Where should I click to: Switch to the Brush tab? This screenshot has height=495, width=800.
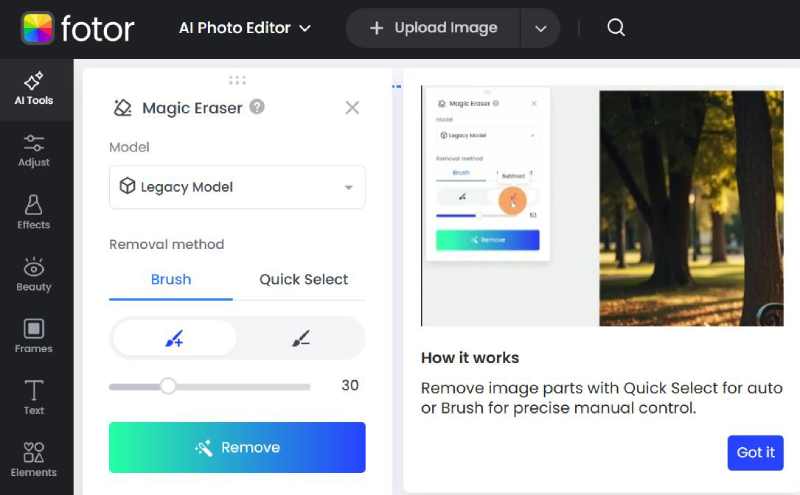171,280
